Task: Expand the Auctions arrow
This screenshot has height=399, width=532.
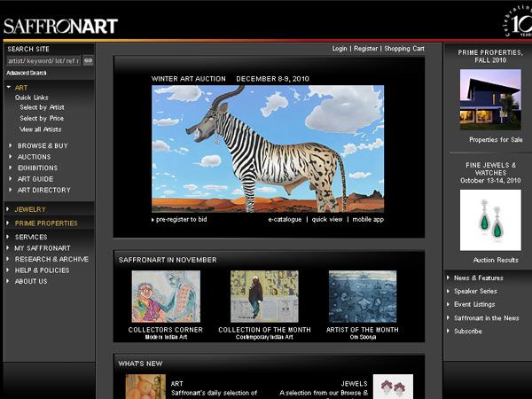Action: (10, 156)
